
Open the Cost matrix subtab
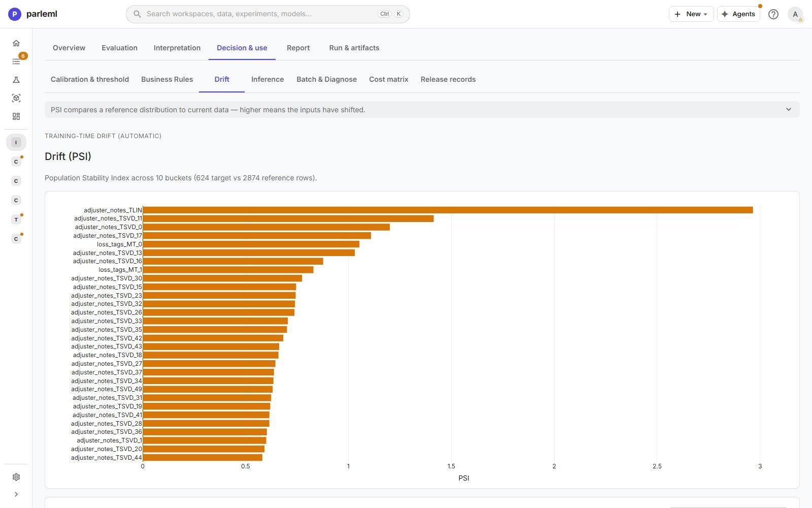[x=389, y=79]
